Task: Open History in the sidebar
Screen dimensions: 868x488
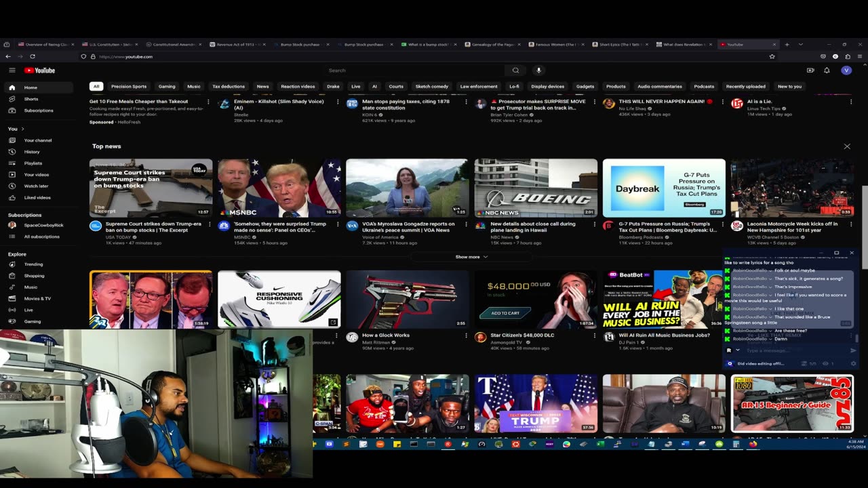Action: coord(39,152)
